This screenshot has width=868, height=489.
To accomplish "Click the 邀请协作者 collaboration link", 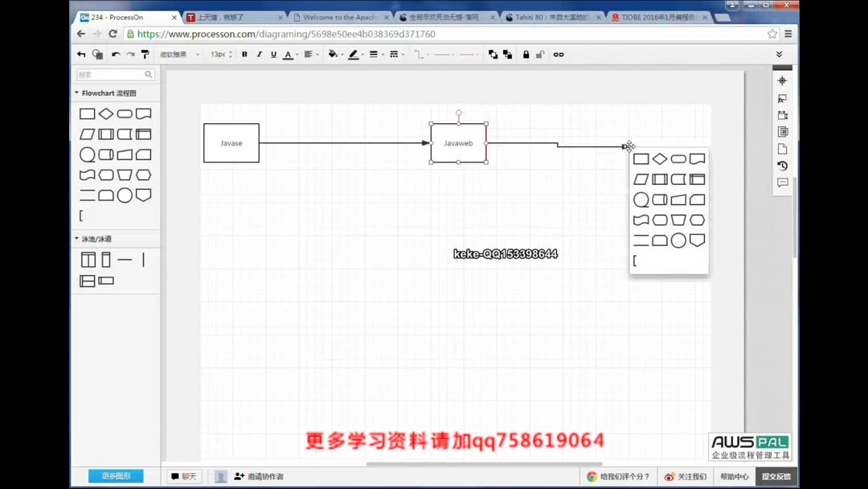I will (x=265, y=476).
